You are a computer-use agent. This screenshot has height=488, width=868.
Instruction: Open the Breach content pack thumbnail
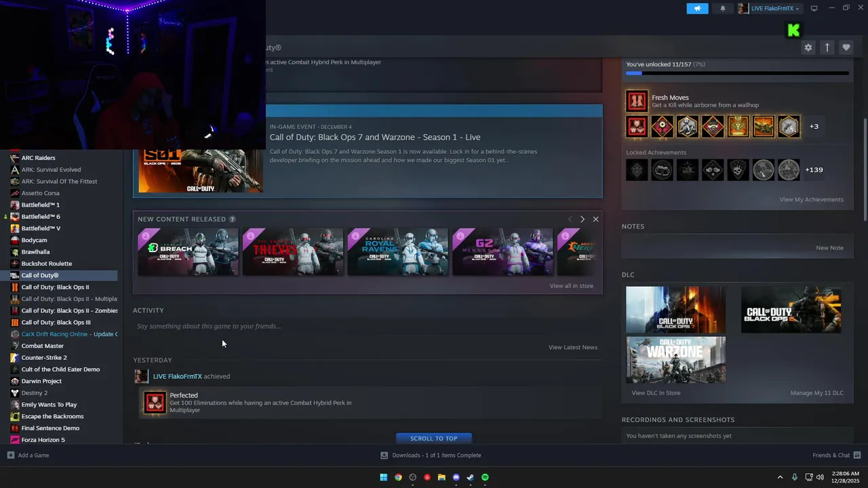tap(188, 251)
